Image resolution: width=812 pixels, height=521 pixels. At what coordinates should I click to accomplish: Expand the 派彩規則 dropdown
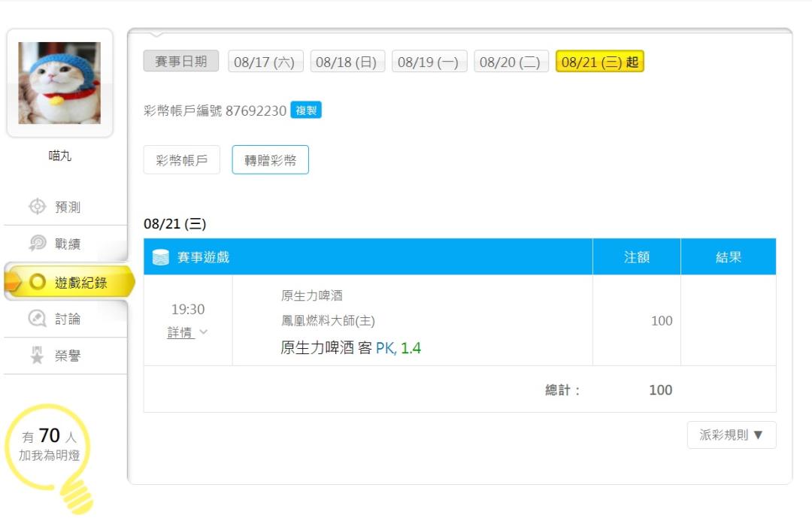[732, 435]
